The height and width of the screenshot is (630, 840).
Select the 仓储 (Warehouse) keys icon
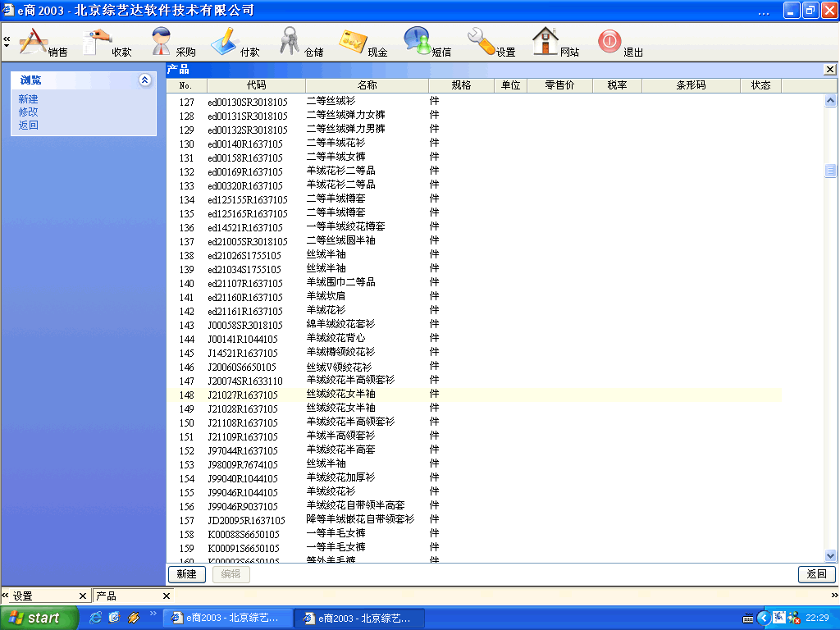pos(290,41)
